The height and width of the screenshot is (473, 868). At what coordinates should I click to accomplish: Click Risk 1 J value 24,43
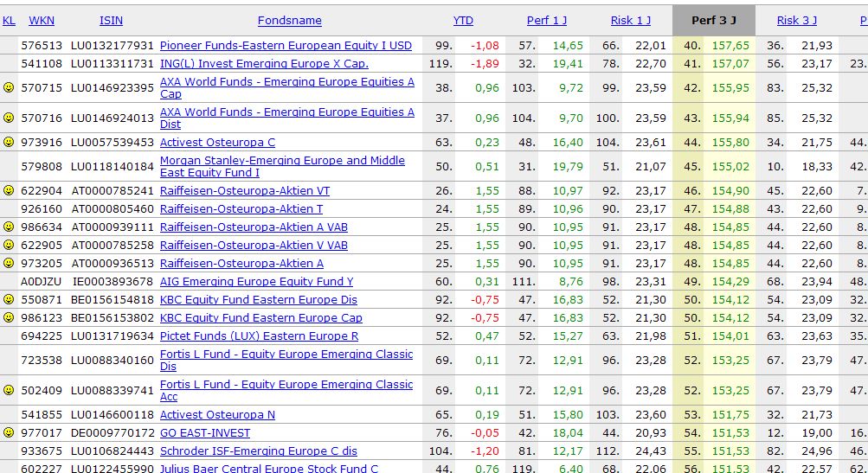click(x=651, y=451)
